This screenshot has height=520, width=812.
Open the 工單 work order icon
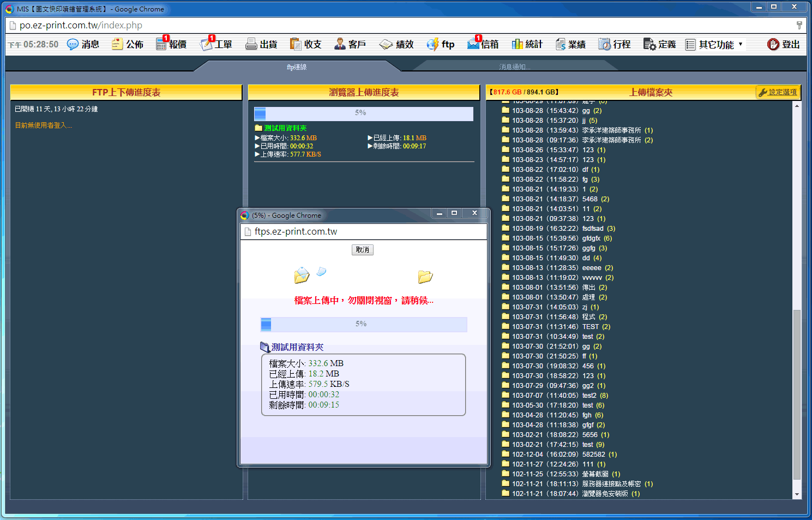click(207, 45)
